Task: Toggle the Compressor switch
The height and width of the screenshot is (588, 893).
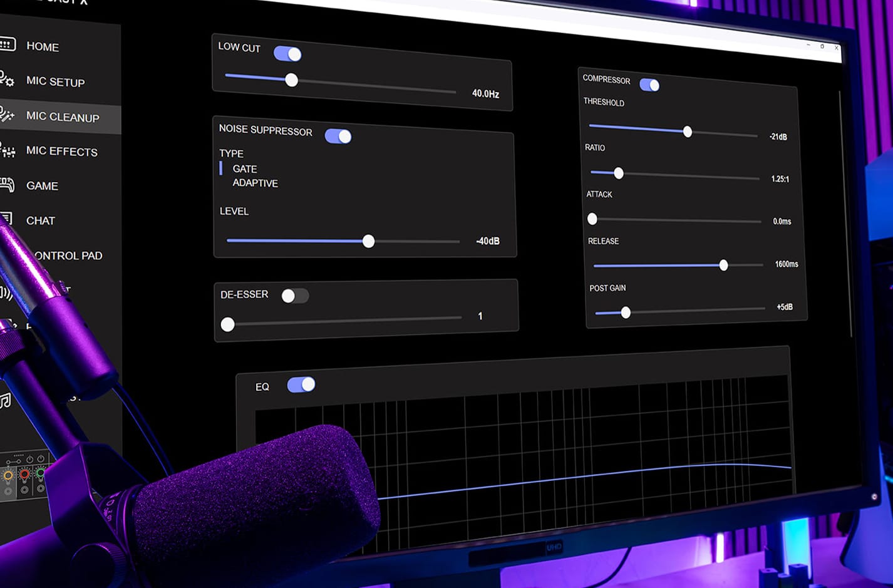Action: [649, 85]
